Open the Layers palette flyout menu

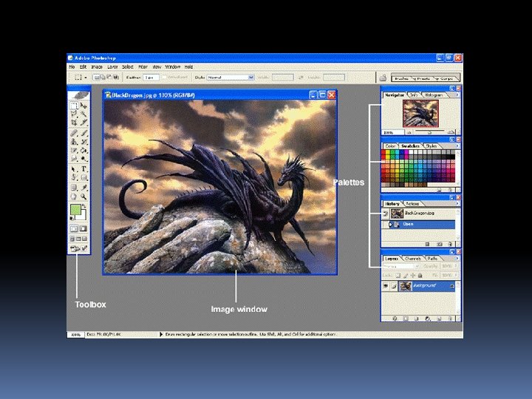(457, 258)
